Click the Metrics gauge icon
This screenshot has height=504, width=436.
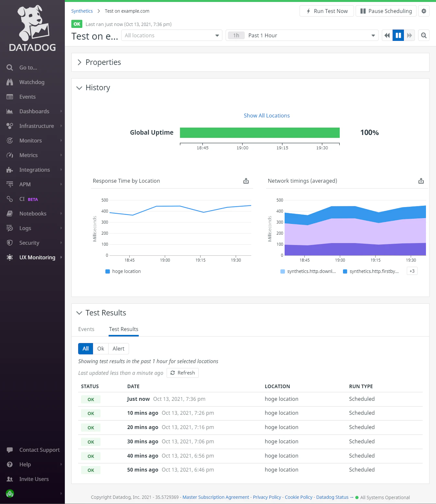(x=10, y=155)
